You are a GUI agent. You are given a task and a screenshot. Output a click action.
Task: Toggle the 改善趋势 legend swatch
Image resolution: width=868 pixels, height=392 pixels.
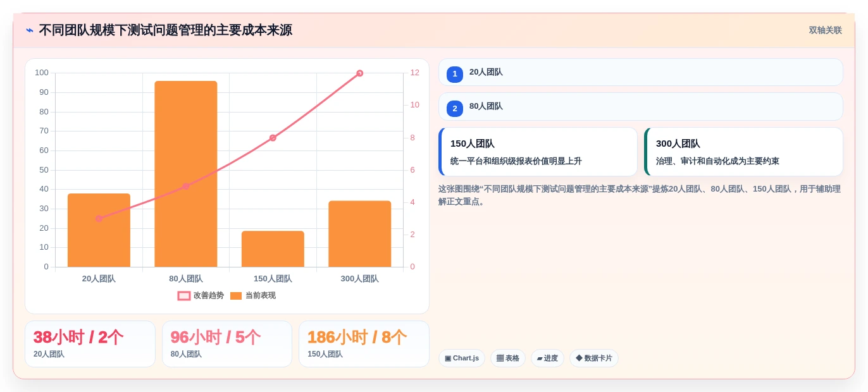pyautogui.click(x=184, y=295)
